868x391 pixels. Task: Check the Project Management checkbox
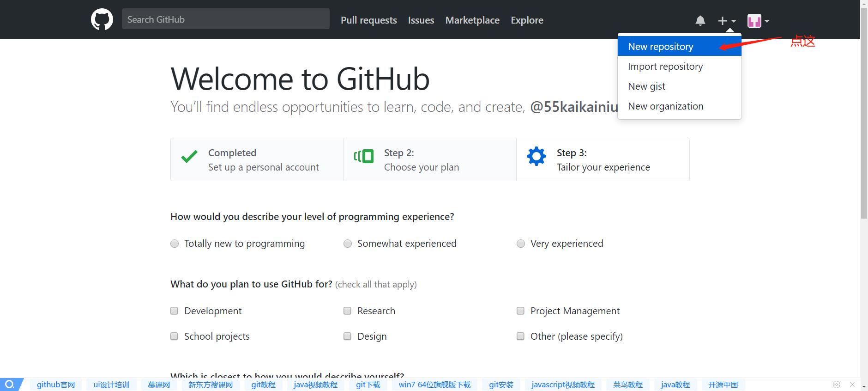click(520, 311)
